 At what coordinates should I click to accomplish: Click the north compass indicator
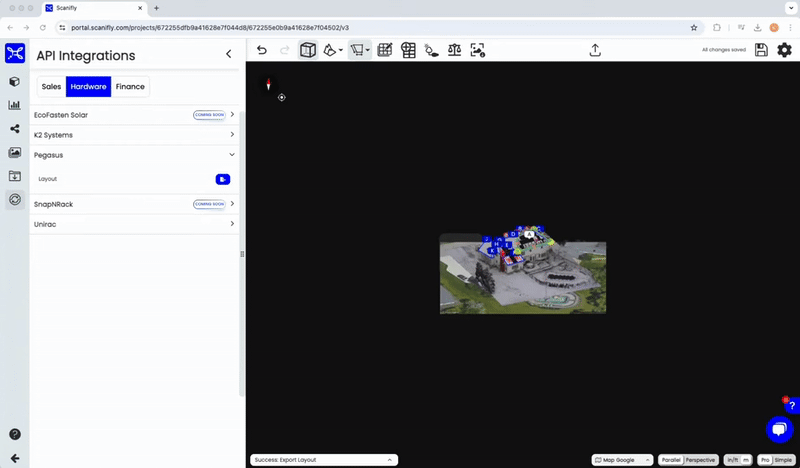point(268,85)
